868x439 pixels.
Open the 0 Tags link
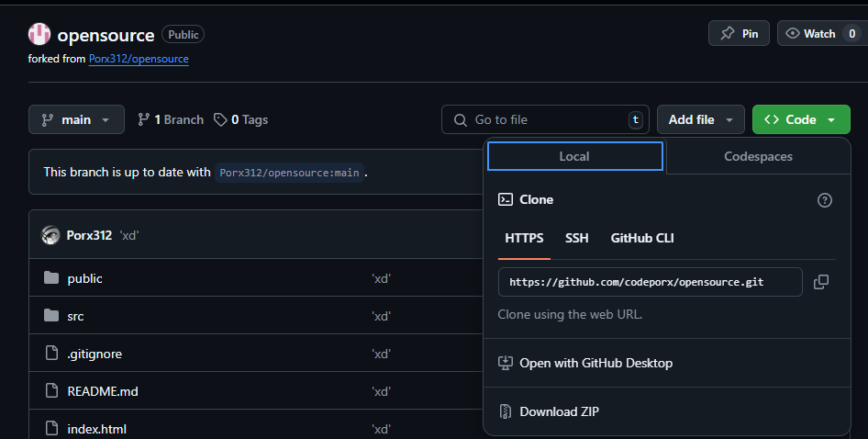240,119
